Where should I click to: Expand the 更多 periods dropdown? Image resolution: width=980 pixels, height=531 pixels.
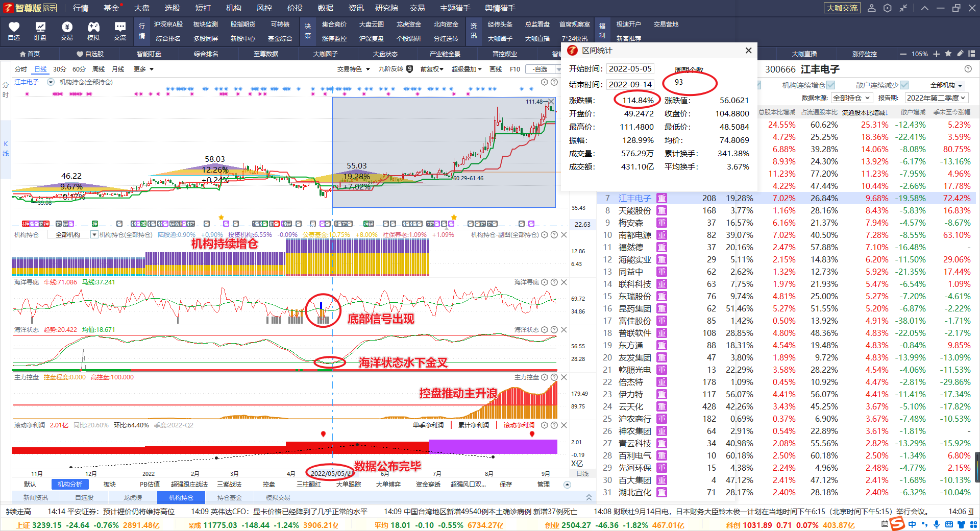click(x=143, y=69)
